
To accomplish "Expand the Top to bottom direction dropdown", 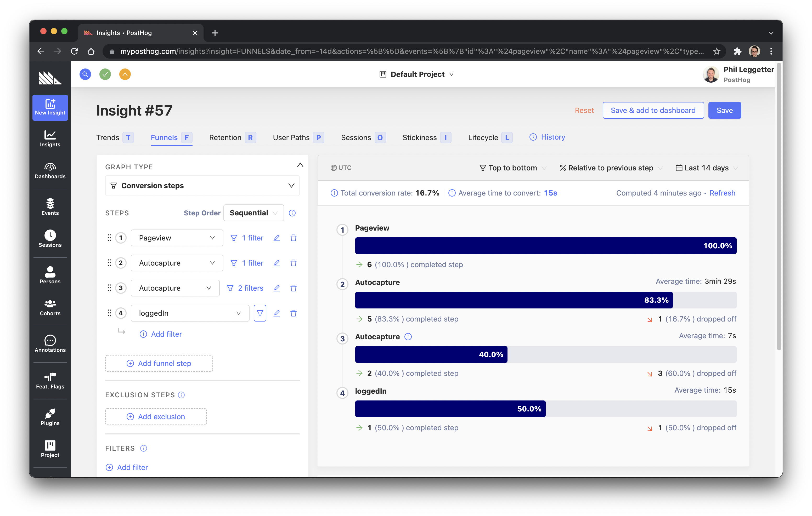I will pos(512,167).
